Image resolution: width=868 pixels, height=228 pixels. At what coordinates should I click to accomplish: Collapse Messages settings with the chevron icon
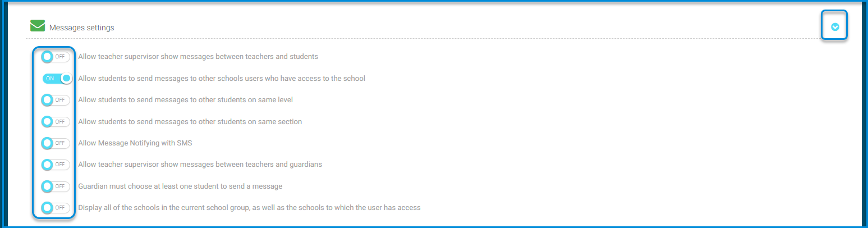(835, 27)
